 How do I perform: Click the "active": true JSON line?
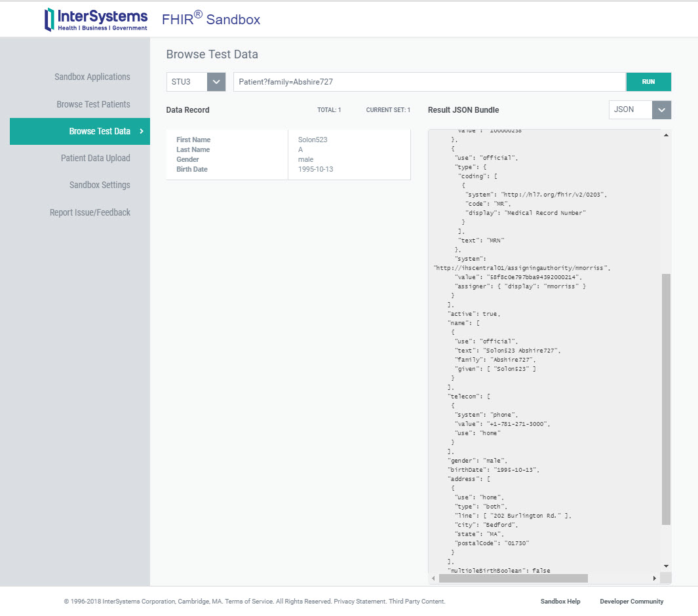point(474,314)
